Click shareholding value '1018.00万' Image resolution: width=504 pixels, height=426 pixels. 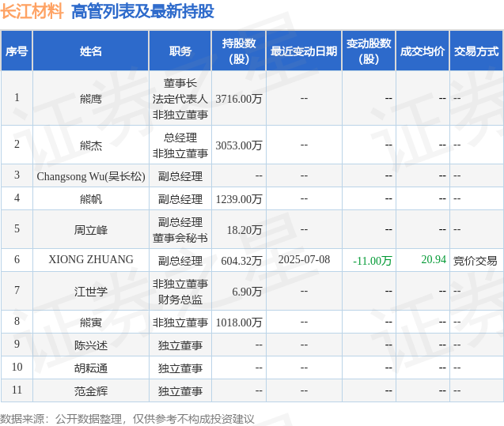tap(239, 322)
